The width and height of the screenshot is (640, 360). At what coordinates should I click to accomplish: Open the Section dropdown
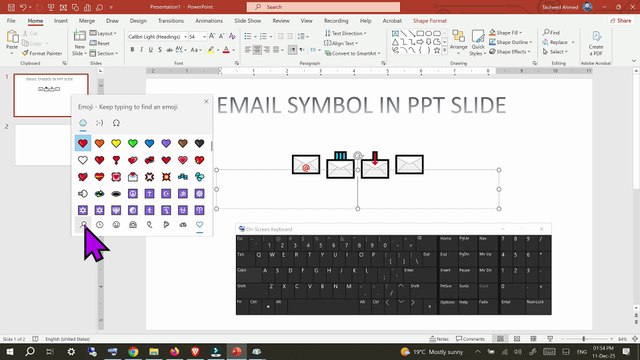pos(104,53)
